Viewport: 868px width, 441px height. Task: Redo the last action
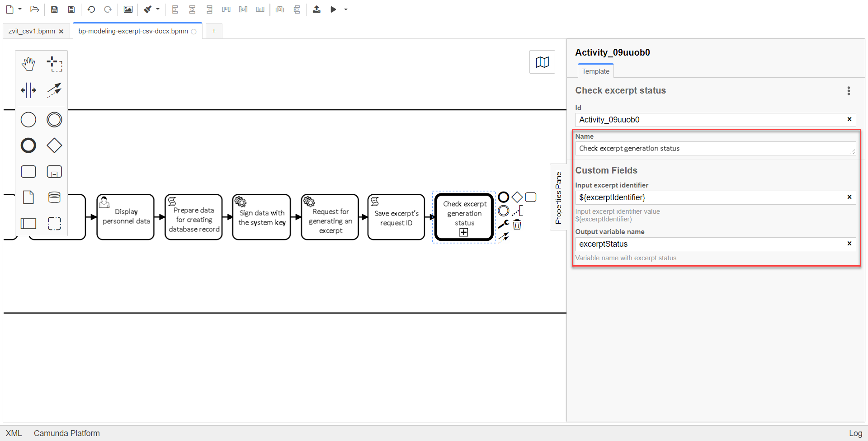(108, 9)
